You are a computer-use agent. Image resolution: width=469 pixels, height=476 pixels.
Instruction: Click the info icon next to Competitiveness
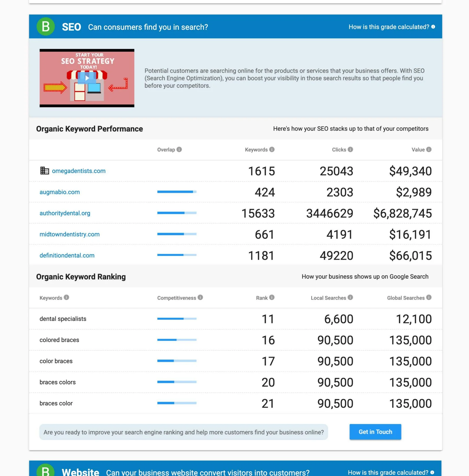pos(200,297)
